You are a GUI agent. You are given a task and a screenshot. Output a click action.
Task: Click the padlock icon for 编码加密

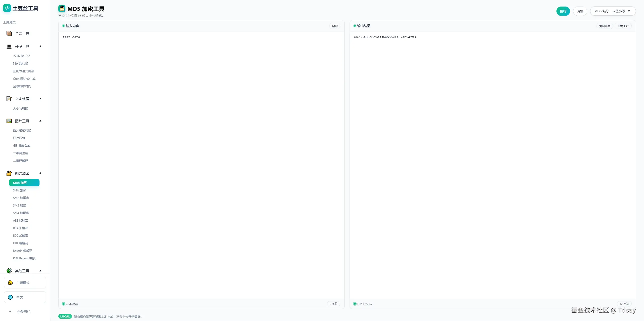[9, 173]
